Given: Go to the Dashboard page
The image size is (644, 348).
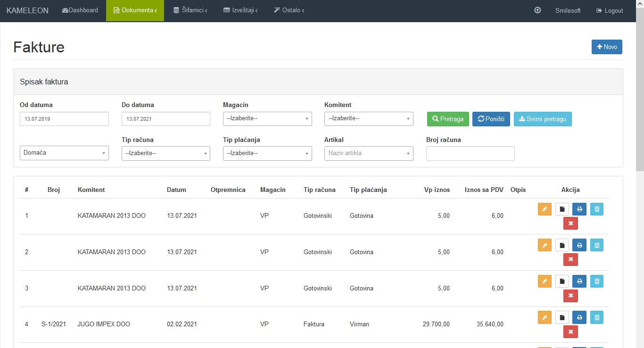Looking at the screenshot, I should [80, 10].
